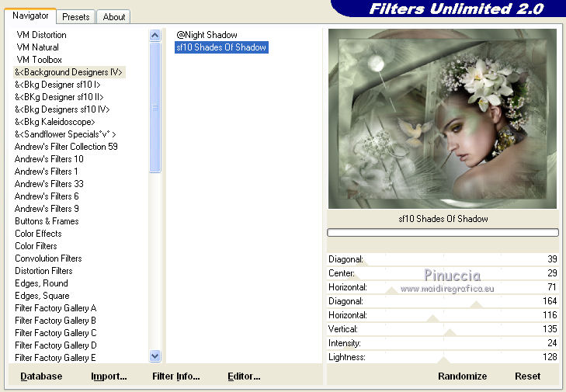
Task: Click the Database button
Action: [41, 376]
